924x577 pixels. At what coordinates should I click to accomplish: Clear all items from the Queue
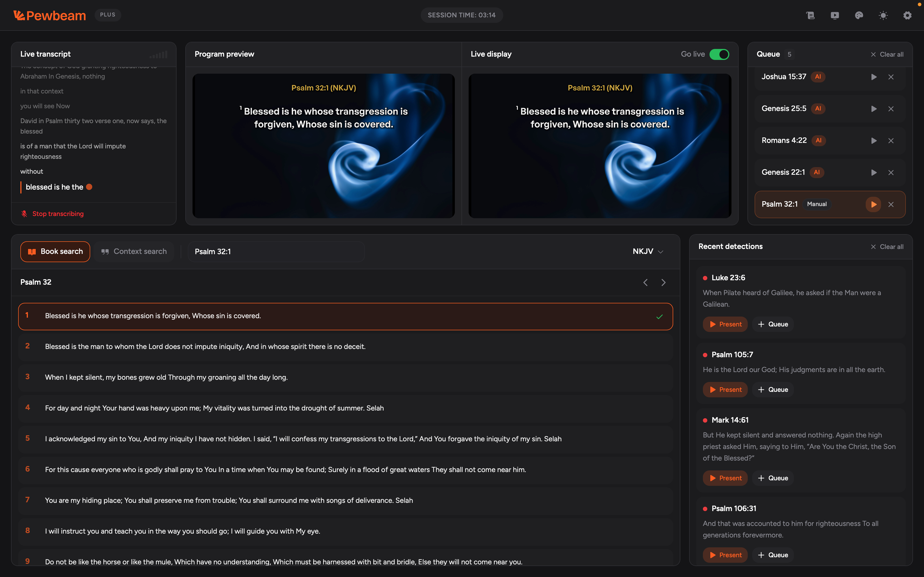pos(888,54)
